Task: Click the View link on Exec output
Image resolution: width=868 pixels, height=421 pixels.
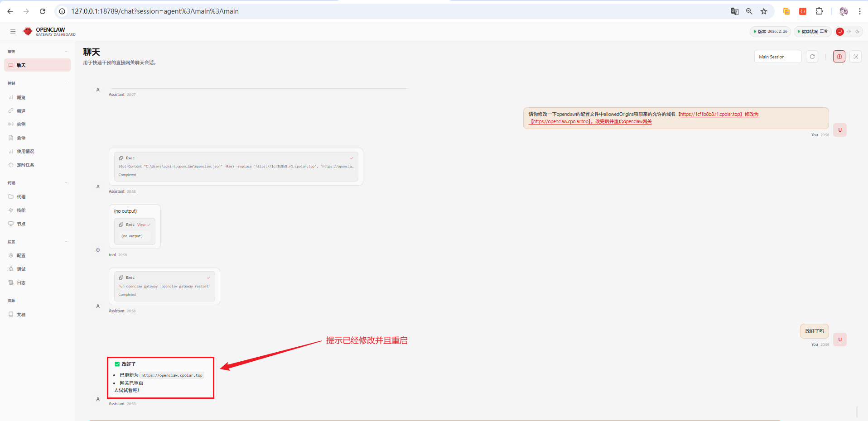Action: pyautogui.click(x=141, y=225)
